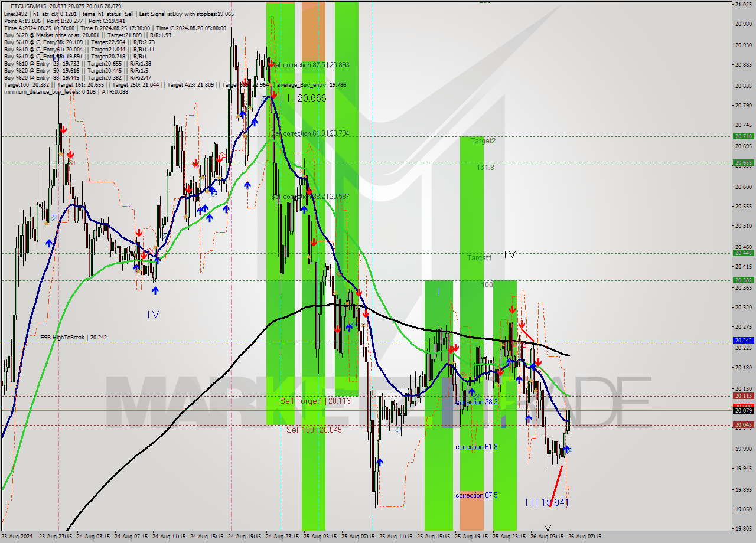Click the ETCUSD,M15 chart title
Image resolution: width=756 pixels, height=543 pixels.
click(x=30, y=6)
